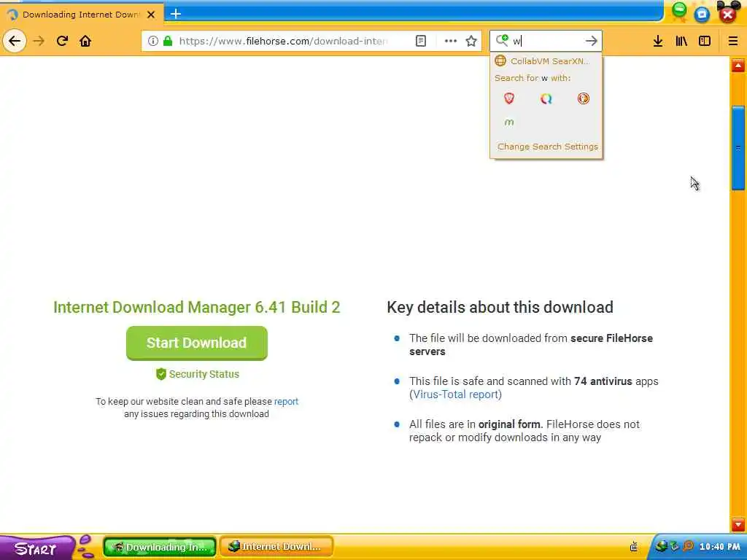
Task: Search with the green m engine
Action: coord(508,122)
